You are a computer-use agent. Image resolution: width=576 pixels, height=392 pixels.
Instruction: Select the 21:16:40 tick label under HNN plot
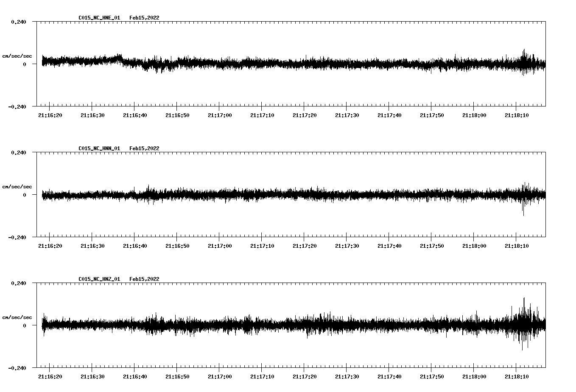pos(135,246)
